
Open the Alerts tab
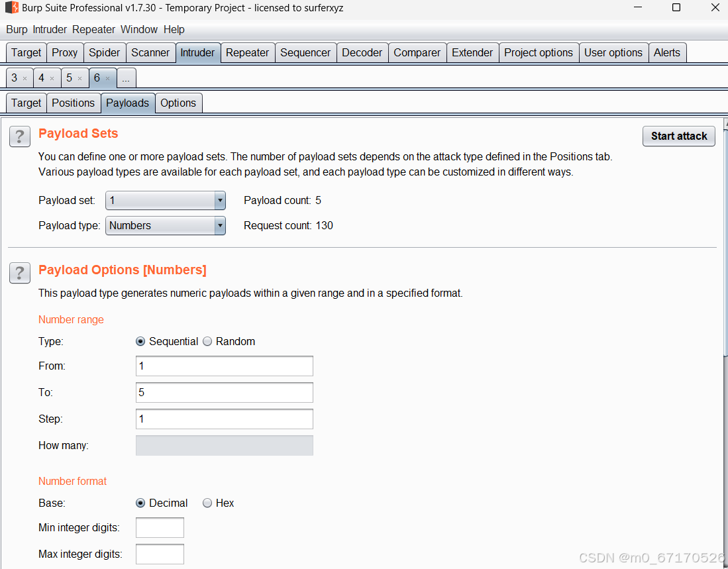coord(666,52)
